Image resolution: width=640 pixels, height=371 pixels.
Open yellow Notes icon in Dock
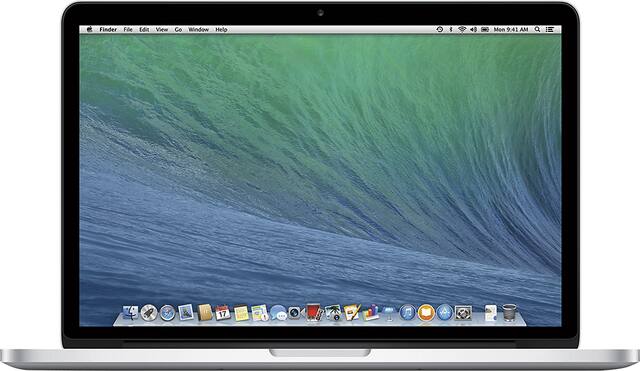(x=241, y=313)
